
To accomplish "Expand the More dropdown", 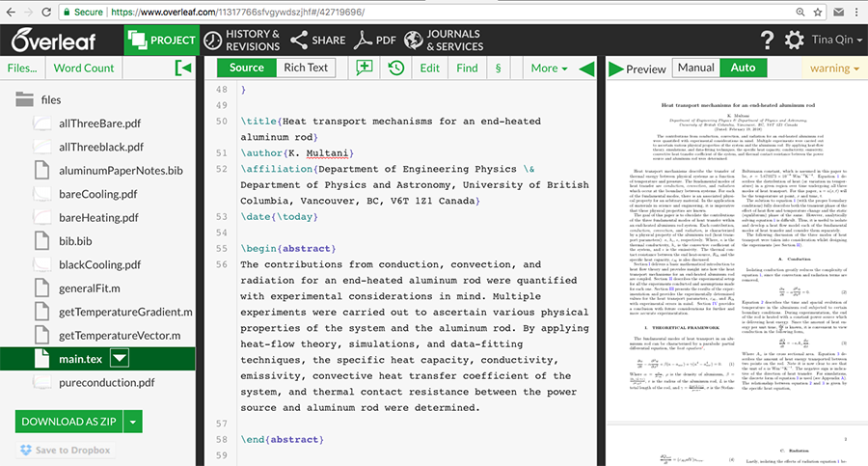I will (549, 68).
